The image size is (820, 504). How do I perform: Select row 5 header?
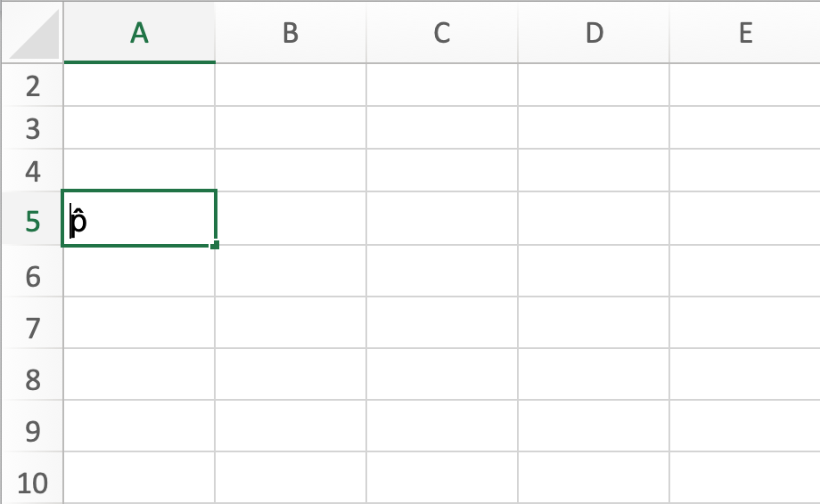click(32, 219)
